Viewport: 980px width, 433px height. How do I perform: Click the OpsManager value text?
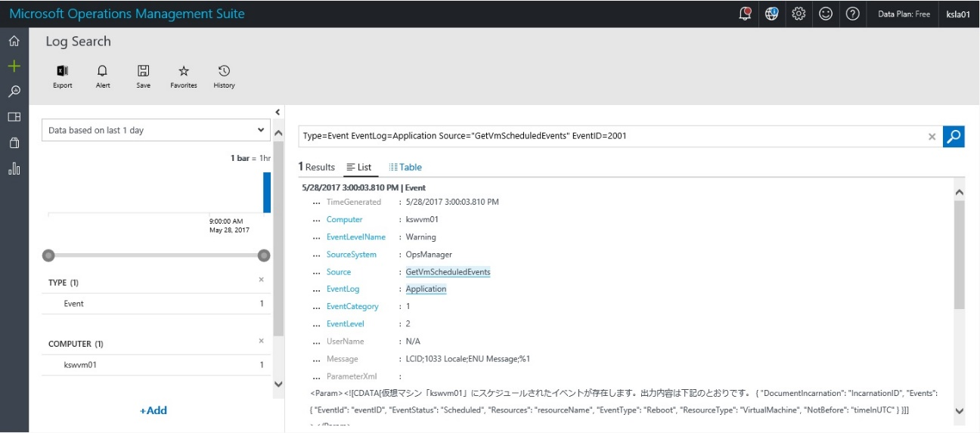click(429, 255)
